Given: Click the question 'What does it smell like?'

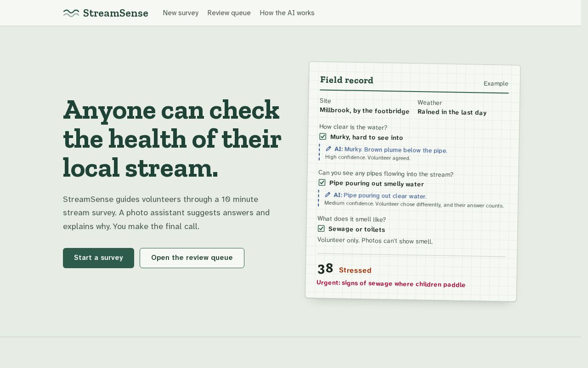Looking at the screenshot, I should tap(351, 219).
